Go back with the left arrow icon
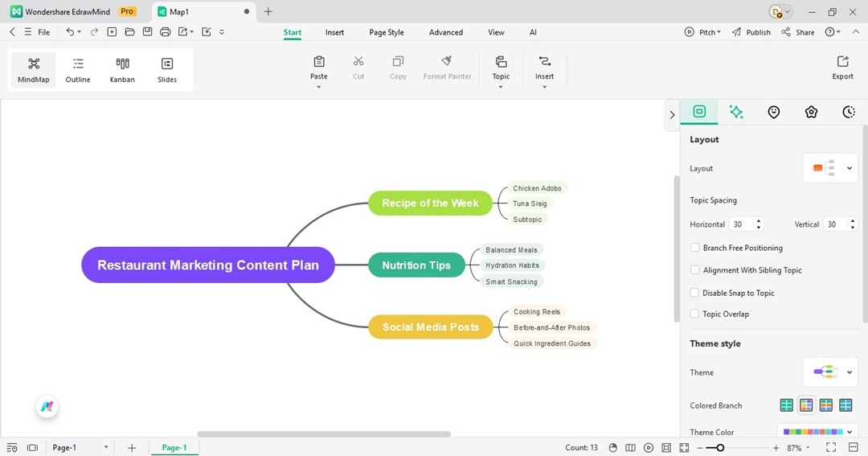The image size is (868, 456). pos(12,32)
